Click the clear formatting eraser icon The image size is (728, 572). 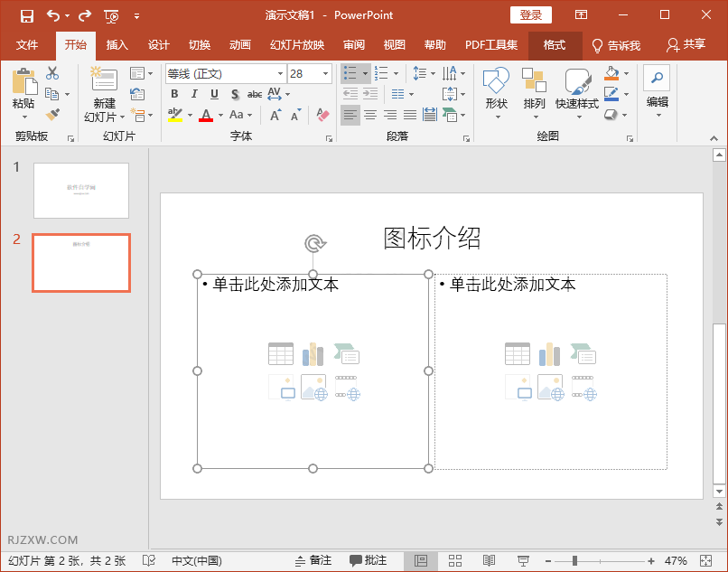click(322, 115)
